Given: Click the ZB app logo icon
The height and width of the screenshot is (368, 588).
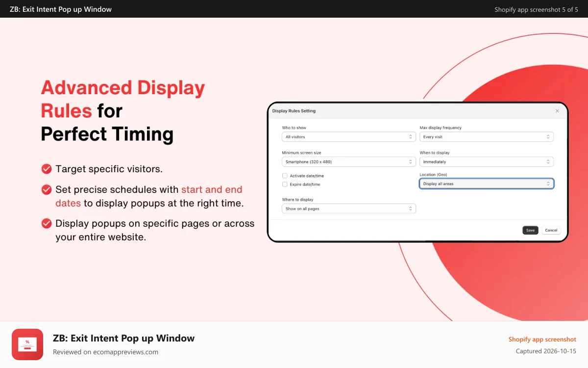Looking at the screenshot, I should coord(27,344).
